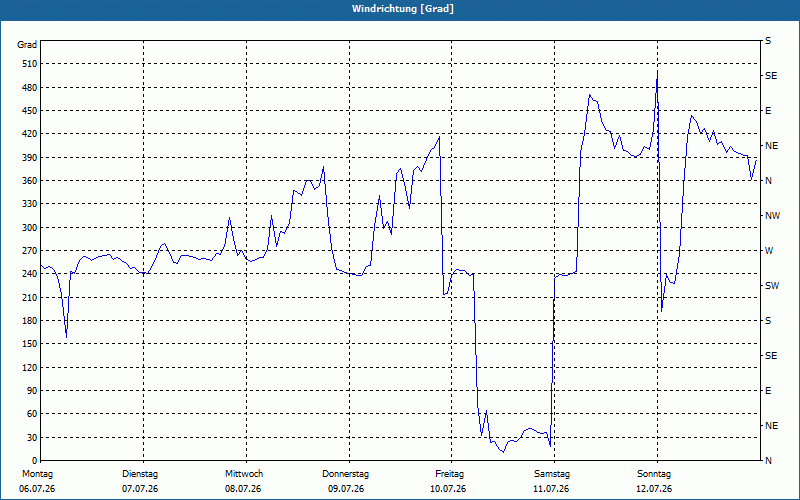800x500 pixels.
Task: Click the S compass label beside the 180 gridline
Action: pyautogui.click(x=768, y=321)
